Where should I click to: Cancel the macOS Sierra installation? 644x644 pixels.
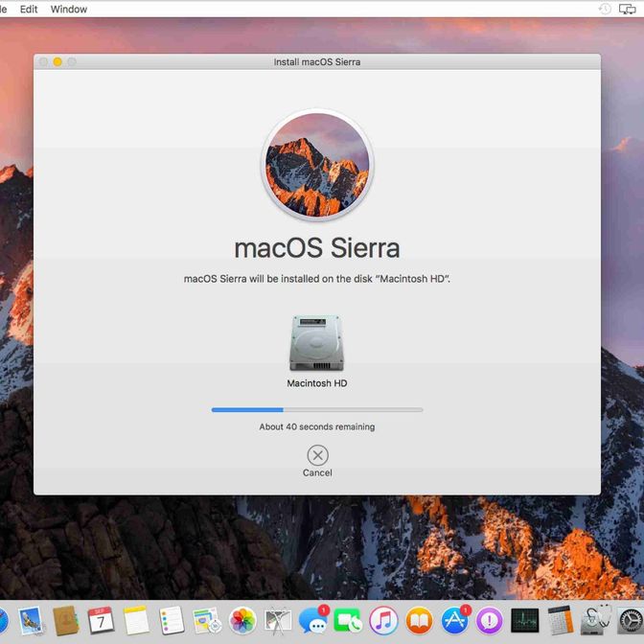(317, 461)
